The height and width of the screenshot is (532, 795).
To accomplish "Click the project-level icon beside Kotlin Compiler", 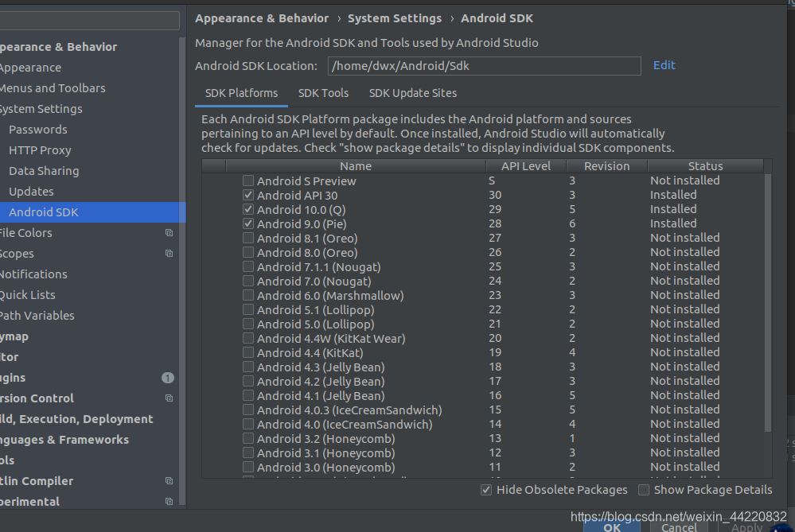I will 170,481.
